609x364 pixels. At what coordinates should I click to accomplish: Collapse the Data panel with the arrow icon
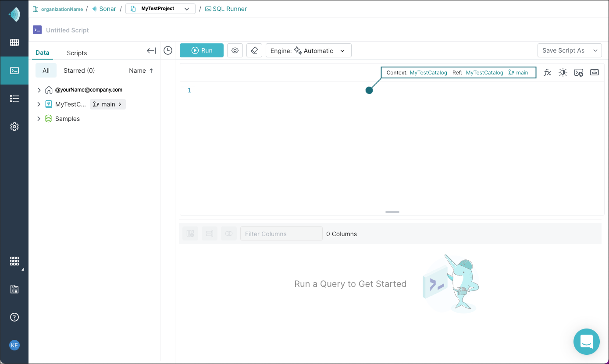pos(151,50)
